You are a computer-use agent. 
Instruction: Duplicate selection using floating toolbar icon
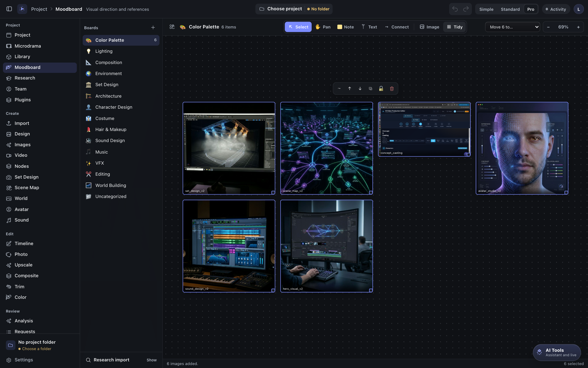[370, 89]
